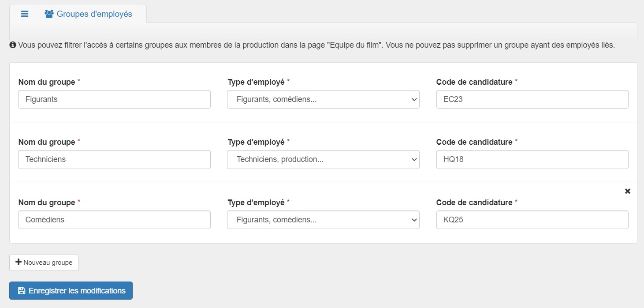Click the Code de candidature label above EC23
Viewport: 644px width, 308px height.
pos(474,82)
